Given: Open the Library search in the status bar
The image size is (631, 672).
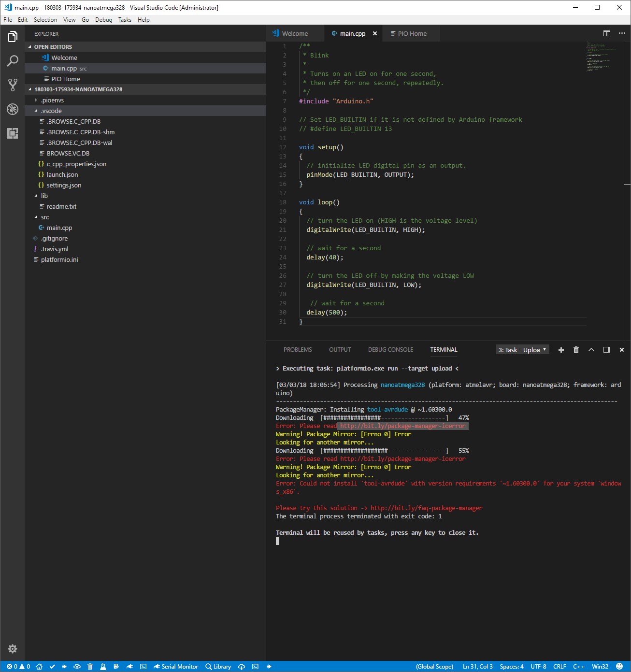Looking at the screenshot, I should (218, 667).
